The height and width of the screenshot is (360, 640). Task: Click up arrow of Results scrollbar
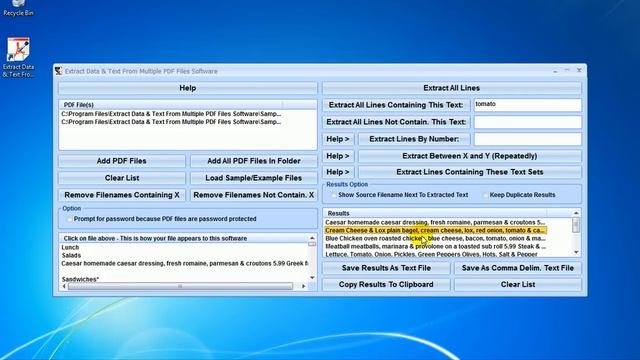576,213
